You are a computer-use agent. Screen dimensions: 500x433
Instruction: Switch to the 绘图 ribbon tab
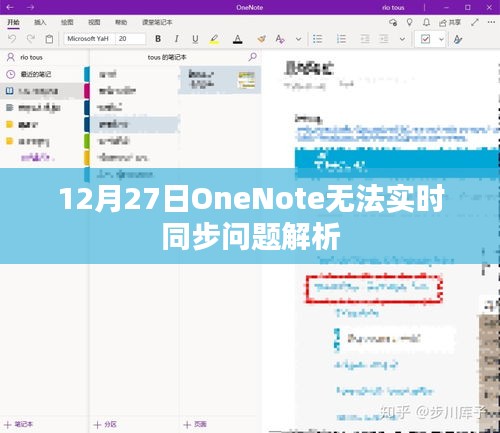67,22
